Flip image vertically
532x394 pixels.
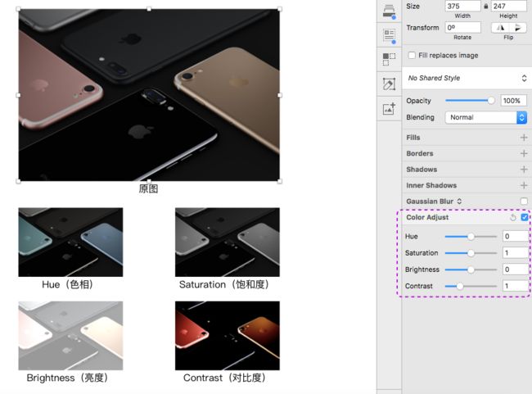point(517,28)
